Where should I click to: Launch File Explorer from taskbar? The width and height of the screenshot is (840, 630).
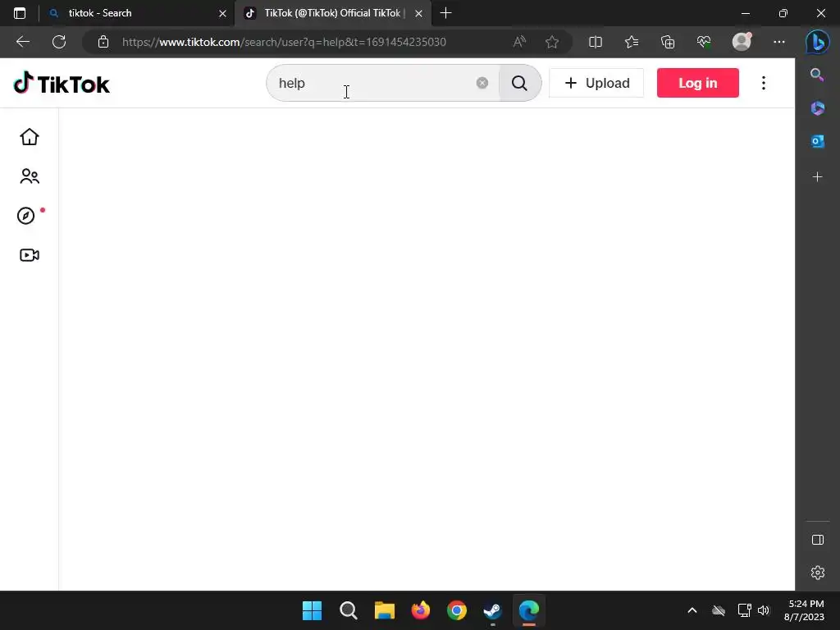pos(384,610)
